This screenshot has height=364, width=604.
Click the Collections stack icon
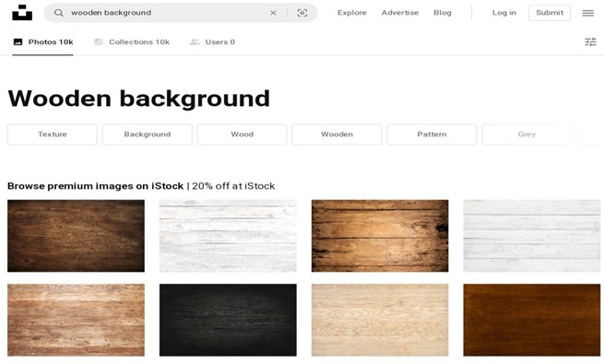pyautogui.click(x=99, y=41)
